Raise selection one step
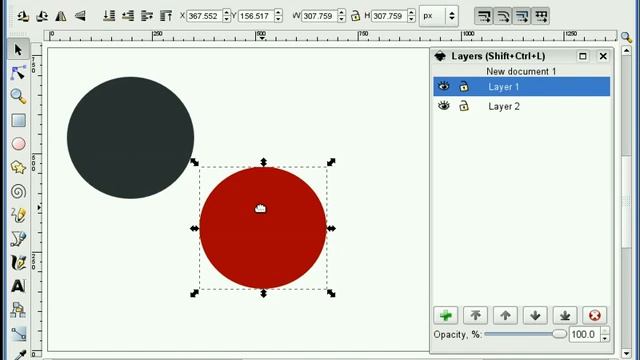 point(147,16)
